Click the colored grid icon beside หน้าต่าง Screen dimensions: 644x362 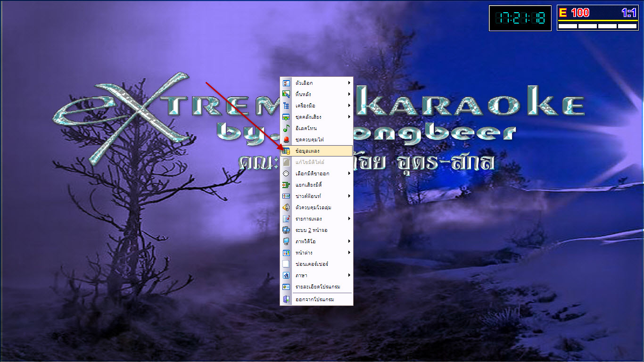pos(286,253)
